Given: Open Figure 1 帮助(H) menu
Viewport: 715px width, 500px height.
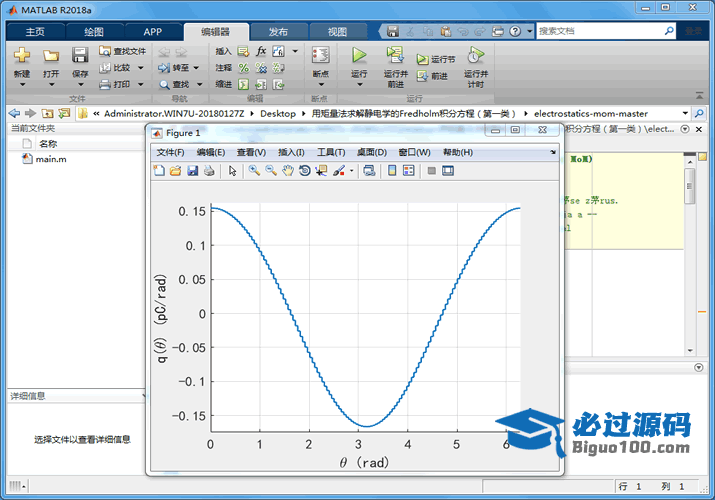Looking at the screenshot, I should pyautogui.click(x=458, y=153).
